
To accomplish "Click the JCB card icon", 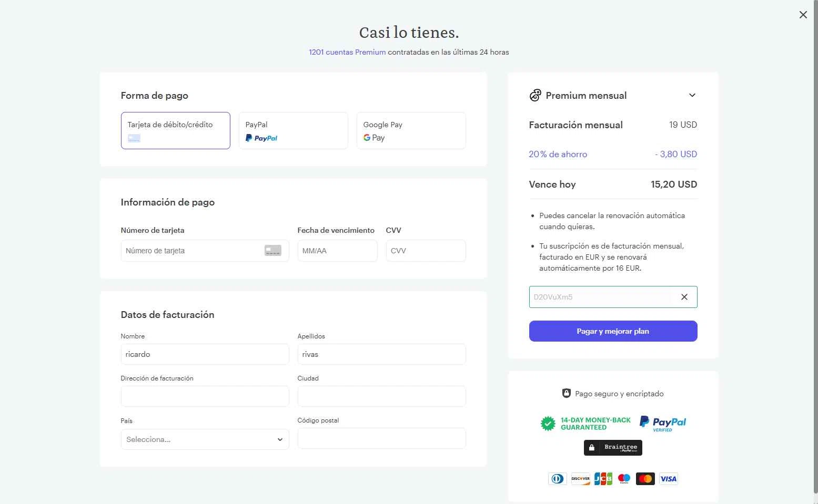I will [x=603, y=479].
